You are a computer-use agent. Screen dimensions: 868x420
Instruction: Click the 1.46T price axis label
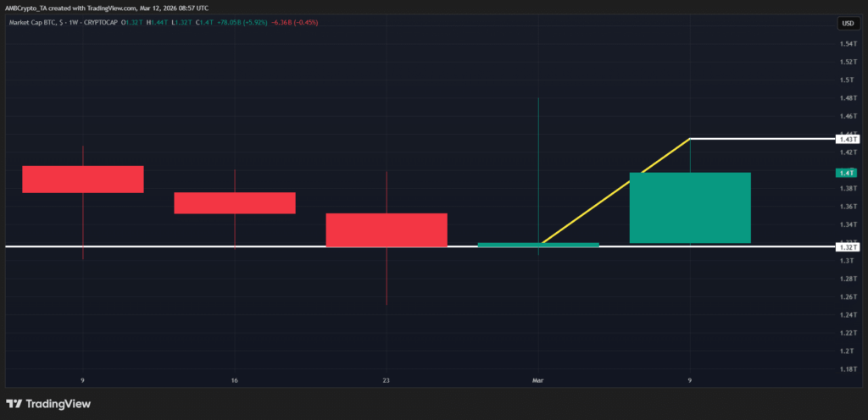click(849, 116)
